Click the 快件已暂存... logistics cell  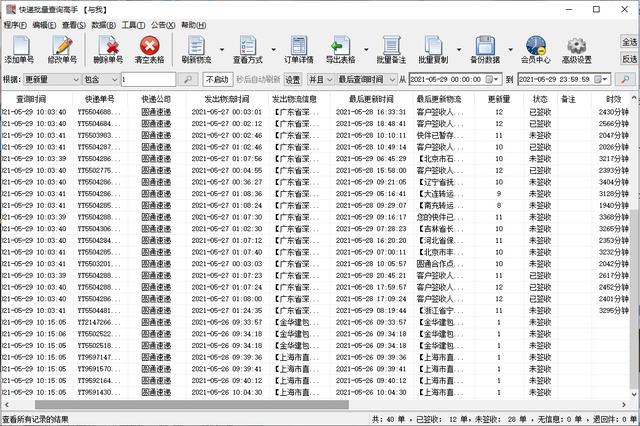point(440,135)
